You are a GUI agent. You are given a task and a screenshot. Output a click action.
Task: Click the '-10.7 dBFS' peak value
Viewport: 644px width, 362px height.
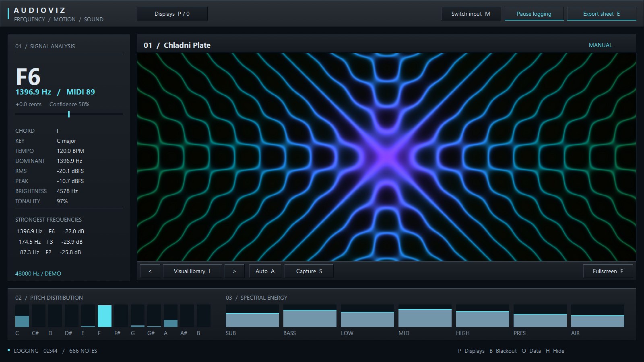[x=70, y=181]
